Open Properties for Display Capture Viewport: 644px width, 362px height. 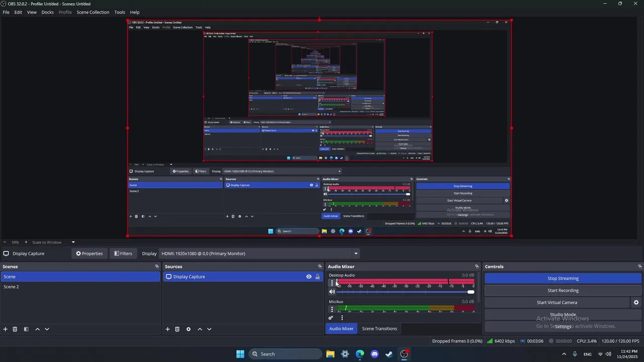pyautogui.click(x=90, y=253)
